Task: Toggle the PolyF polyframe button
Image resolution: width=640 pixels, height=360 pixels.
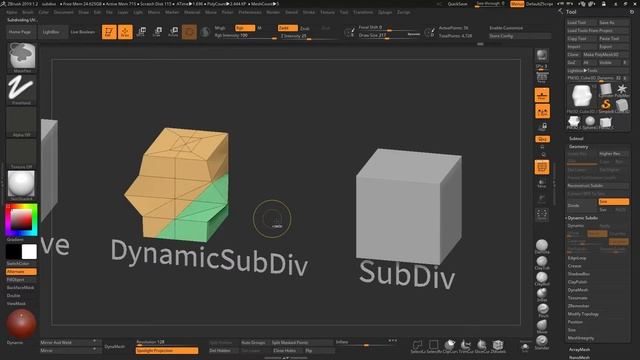Action: click(x=542, y=167)
